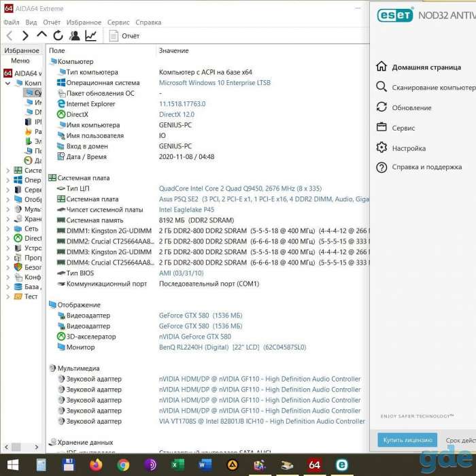This screenshot has height=476, width=476.
Task: Open the Сервис menu in AIDA64
Action: click(x=118, y=22)
